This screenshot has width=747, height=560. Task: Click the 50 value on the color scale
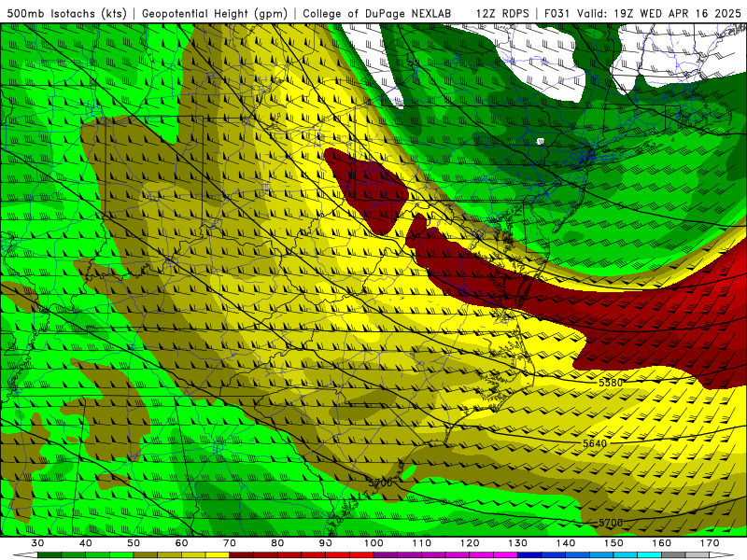pos(134,543)
